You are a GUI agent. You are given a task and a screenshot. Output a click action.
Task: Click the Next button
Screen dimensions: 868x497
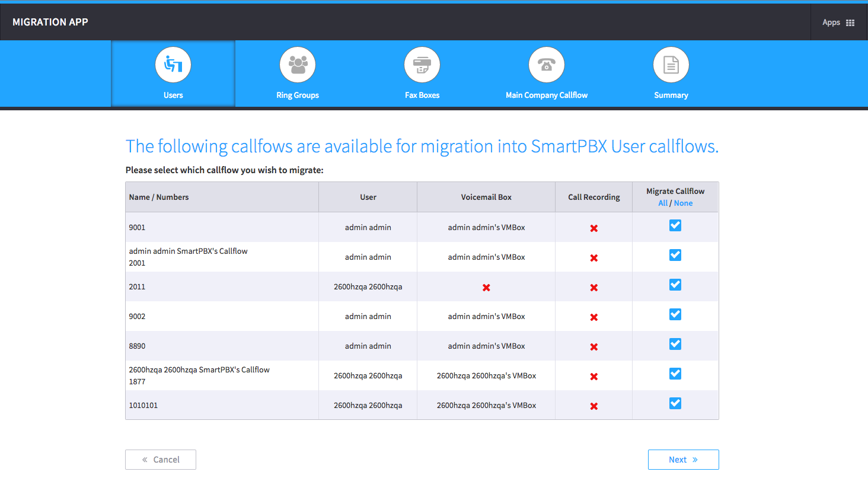pyautogui.click(x=683, y=460)
